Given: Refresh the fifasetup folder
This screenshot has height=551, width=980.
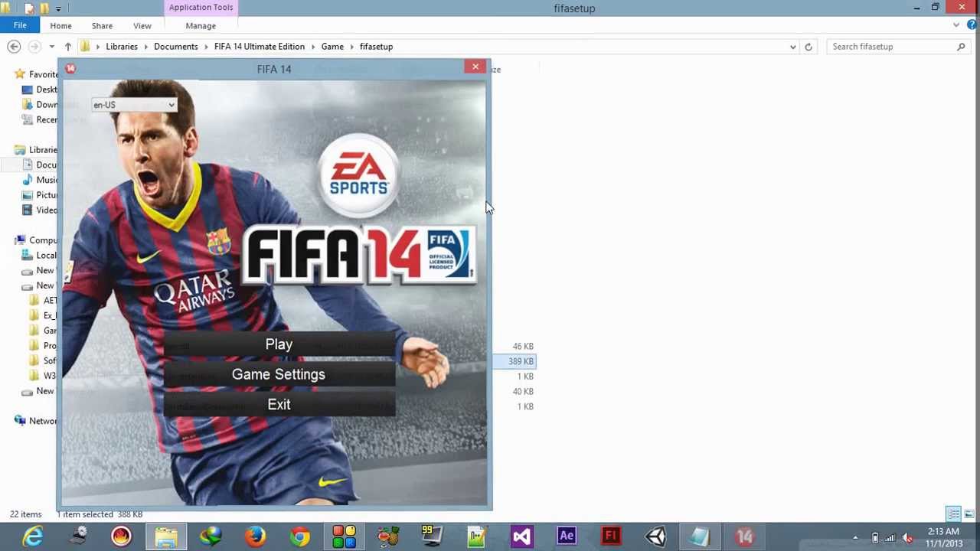Looking at the screenshot, I should [808, 47].
